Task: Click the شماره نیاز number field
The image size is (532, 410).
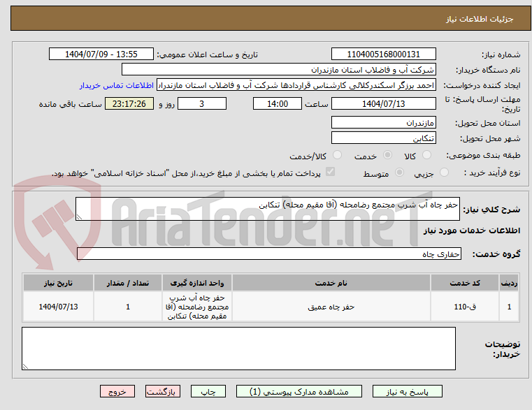Action: point(383,54)
